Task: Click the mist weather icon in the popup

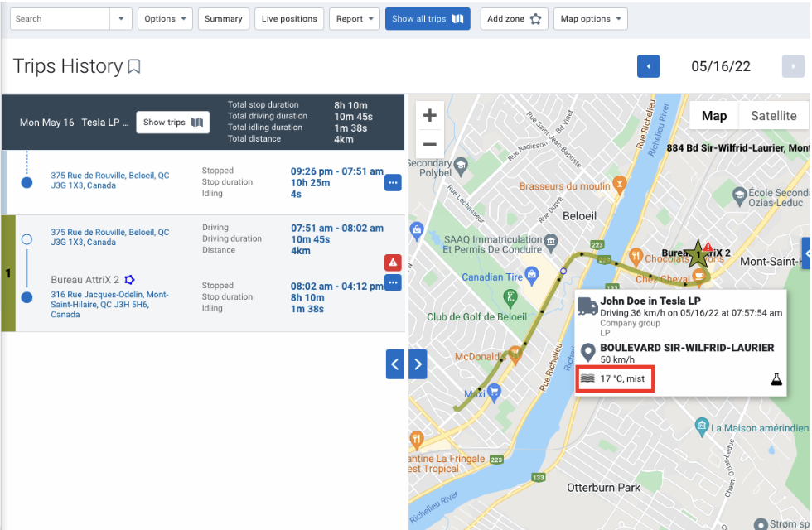Action: [587, 378]
